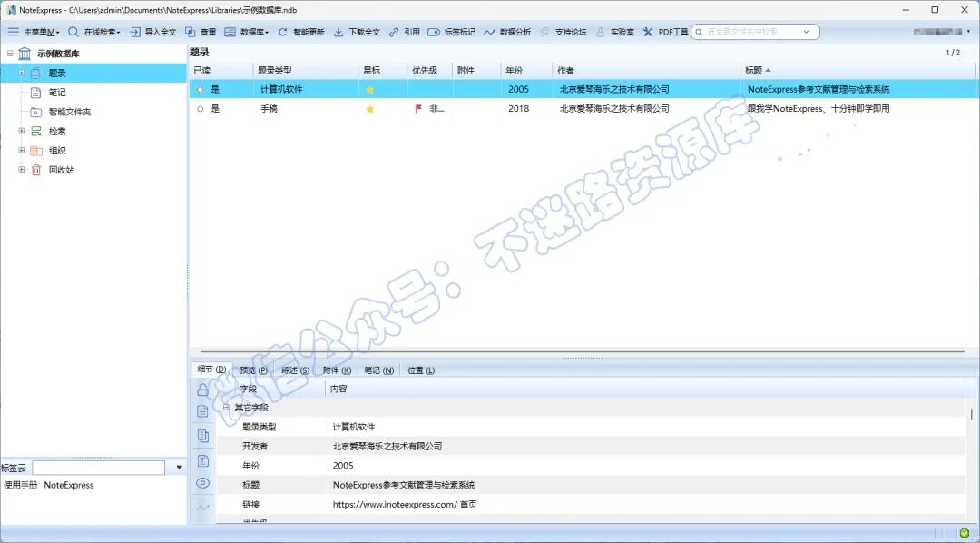This screenshot has width=980, height=543.
Task: Sort by the 附件 column header
Action: (476, 71)
